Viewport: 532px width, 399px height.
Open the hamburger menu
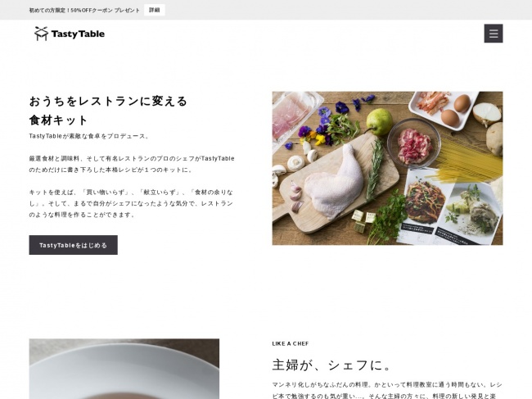tap(493, 34)
